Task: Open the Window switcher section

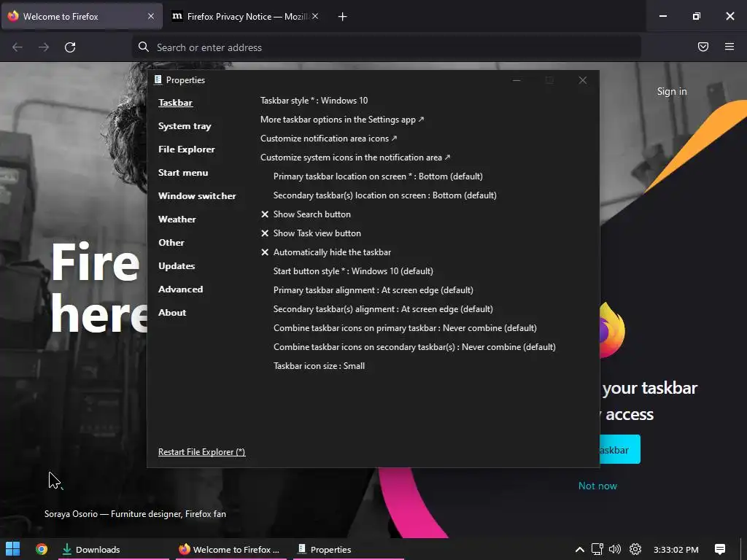Action: tap(197, 196)
